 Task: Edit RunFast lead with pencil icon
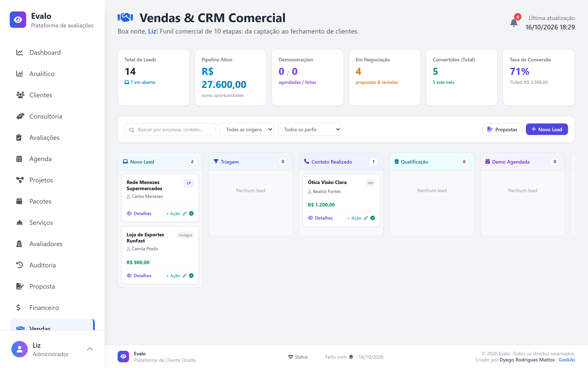click(x=185, y=276)
